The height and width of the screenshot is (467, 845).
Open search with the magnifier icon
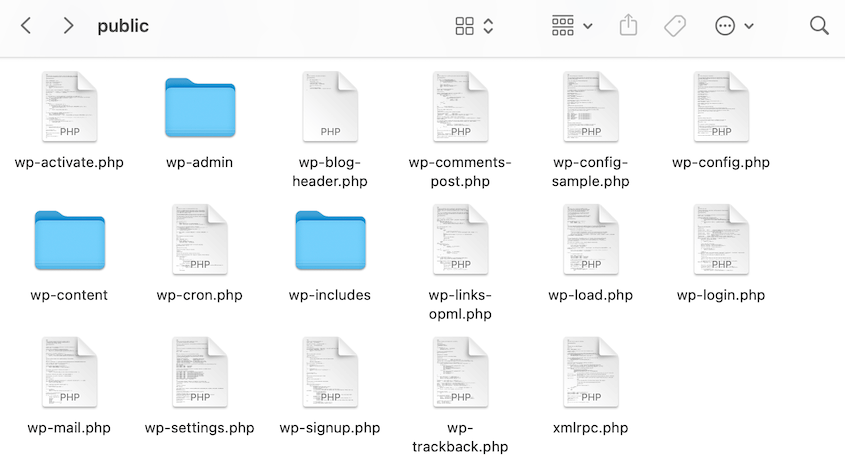pos(819,25)
